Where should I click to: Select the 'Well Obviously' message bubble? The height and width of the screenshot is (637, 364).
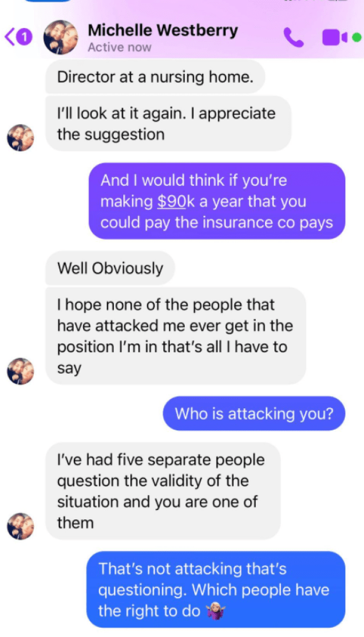[110, 268]
